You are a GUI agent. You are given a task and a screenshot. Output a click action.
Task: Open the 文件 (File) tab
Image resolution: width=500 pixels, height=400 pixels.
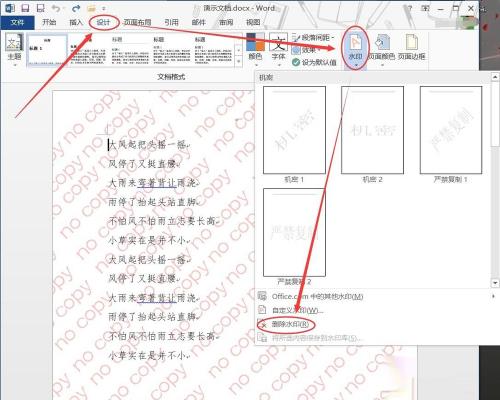coord(17,22)
